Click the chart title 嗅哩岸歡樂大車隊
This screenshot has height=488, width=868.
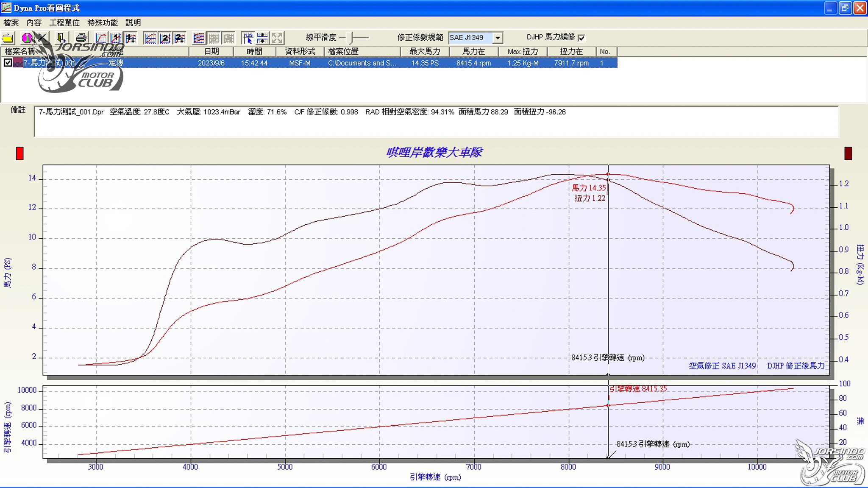(434, 152)
